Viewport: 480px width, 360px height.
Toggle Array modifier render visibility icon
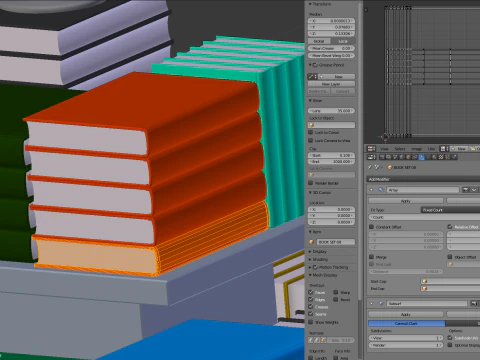point(466,190)
